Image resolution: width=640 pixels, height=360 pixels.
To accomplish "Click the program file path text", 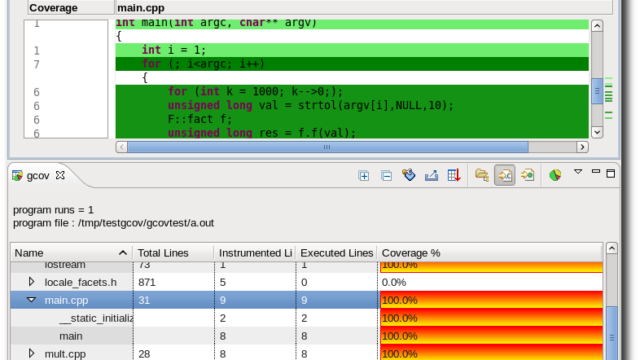I will (x=113, y=223).
